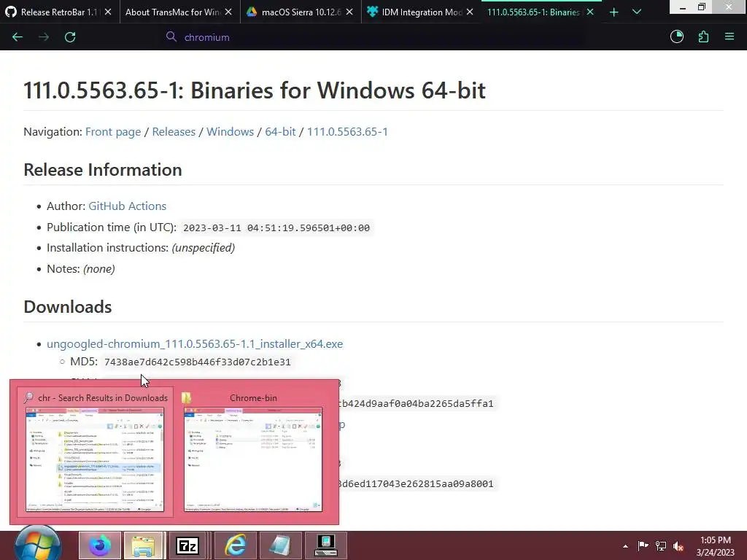Open a new tab with plus button
747x560 pixels.
click(614, 12)
